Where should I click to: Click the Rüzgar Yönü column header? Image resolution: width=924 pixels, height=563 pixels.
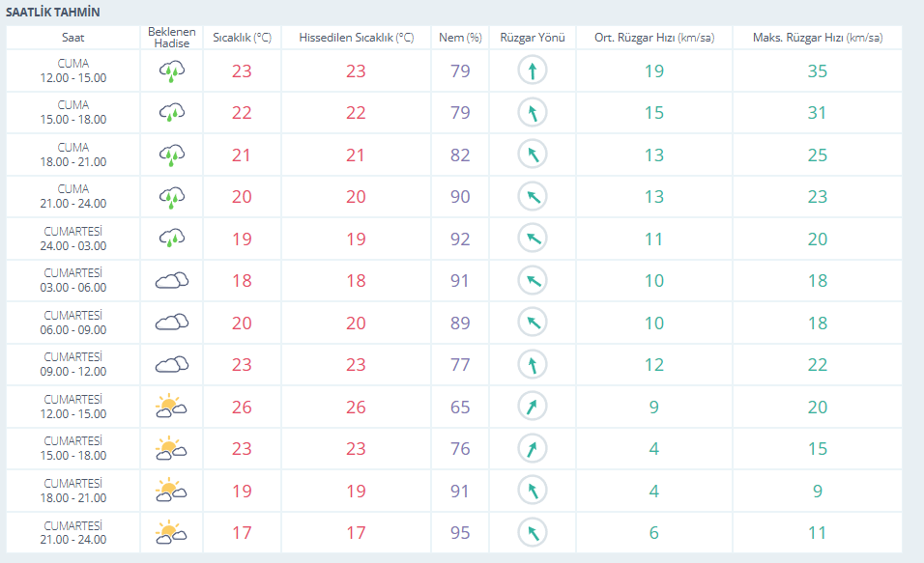tap(532, 38)
